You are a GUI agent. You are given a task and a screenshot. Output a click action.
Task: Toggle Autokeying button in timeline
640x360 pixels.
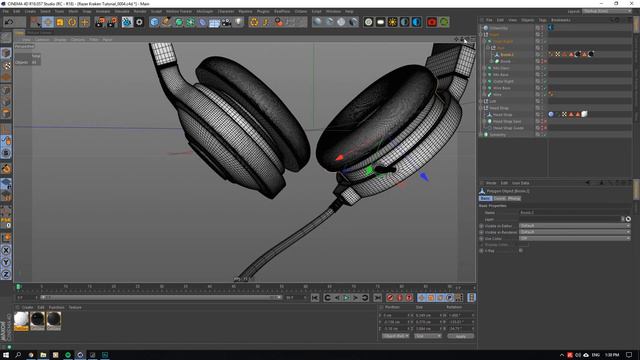click(x=400, y=298)
